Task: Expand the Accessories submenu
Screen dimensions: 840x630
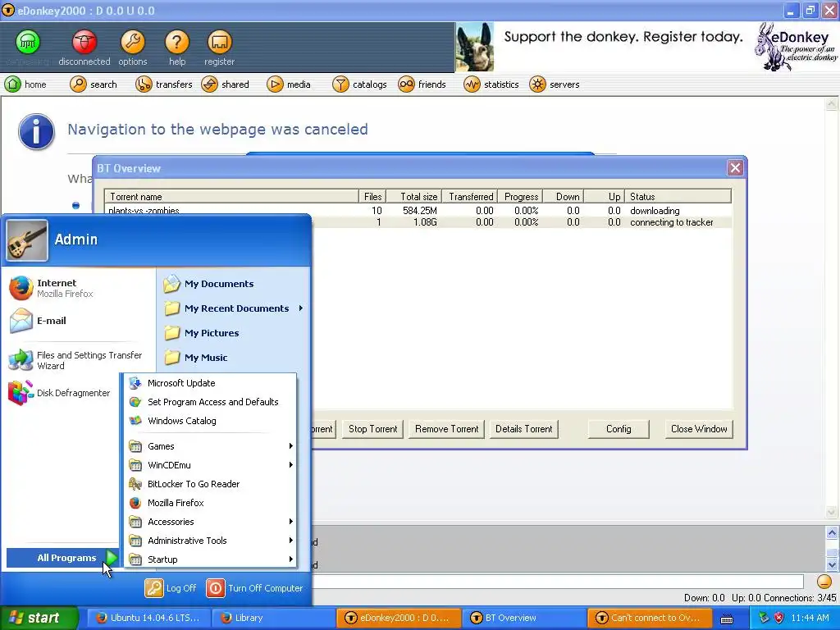Action: pyautogui.click(x=210, y=522)
